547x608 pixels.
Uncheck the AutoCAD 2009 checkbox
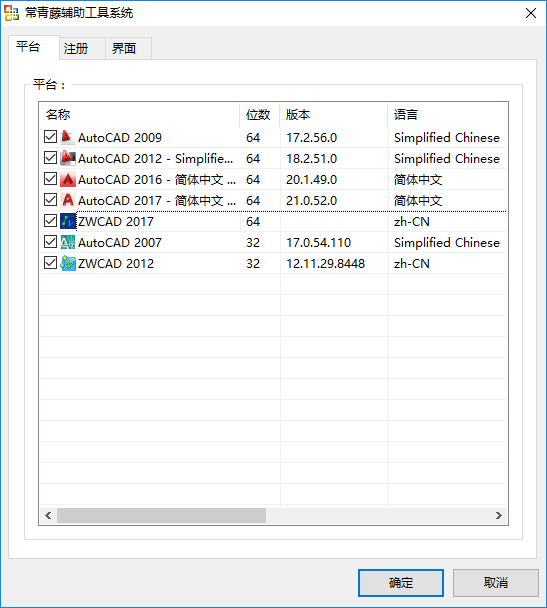50,136
